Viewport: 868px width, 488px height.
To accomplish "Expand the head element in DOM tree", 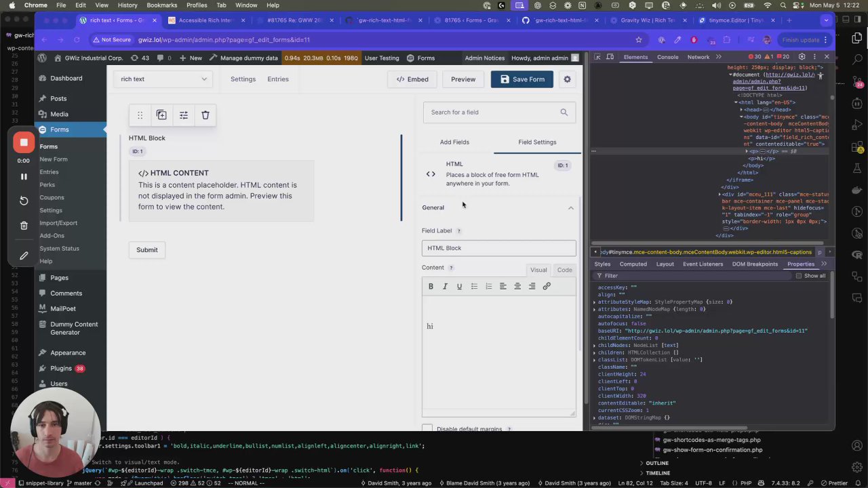I will (743, 110).
